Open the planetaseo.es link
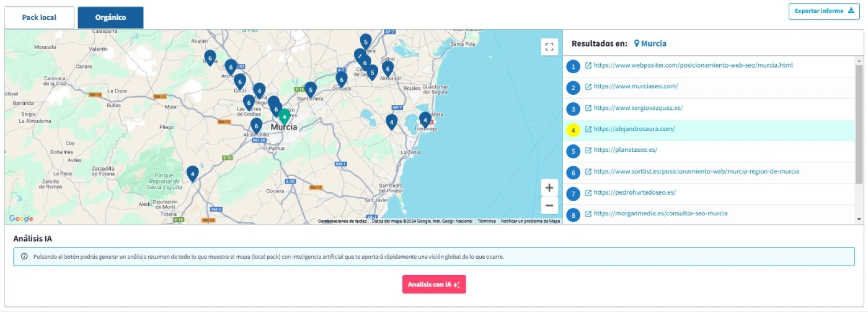The height and width of the screenshot is (312, 868). (625, 150)
